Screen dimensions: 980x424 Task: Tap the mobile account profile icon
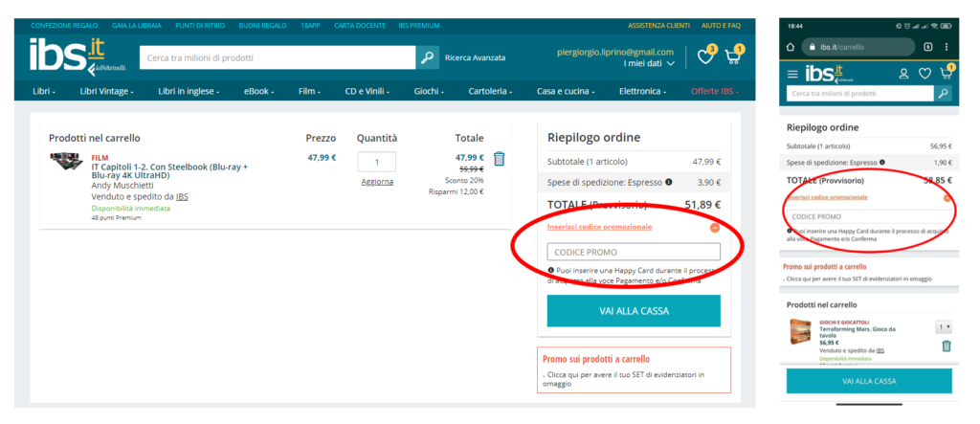point(903,74)
